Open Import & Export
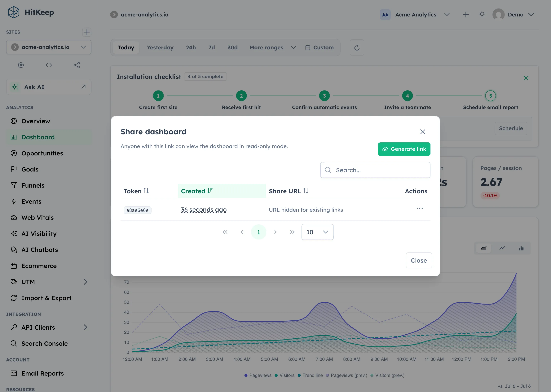The height and width of the screenshot is (392, 551). click(49, 298)
